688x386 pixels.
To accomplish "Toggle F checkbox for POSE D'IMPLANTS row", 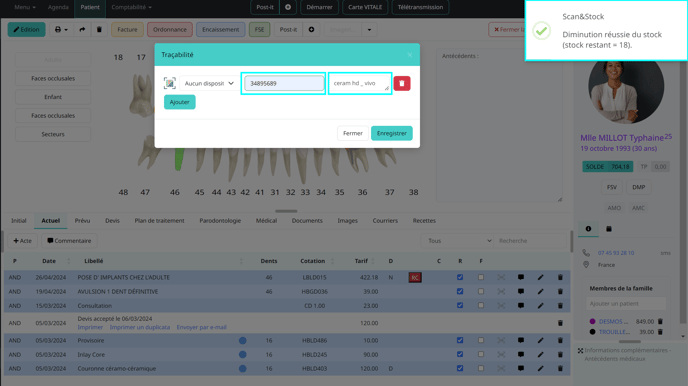I will 481,277.
